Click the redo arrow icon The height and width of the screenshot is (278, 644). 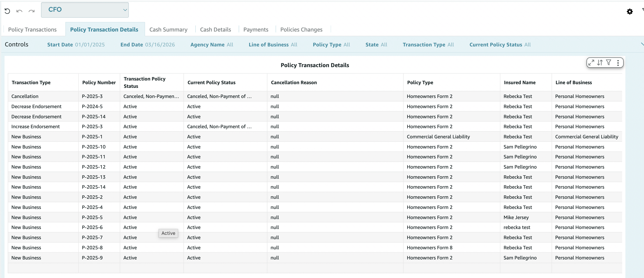pos(32,11)
